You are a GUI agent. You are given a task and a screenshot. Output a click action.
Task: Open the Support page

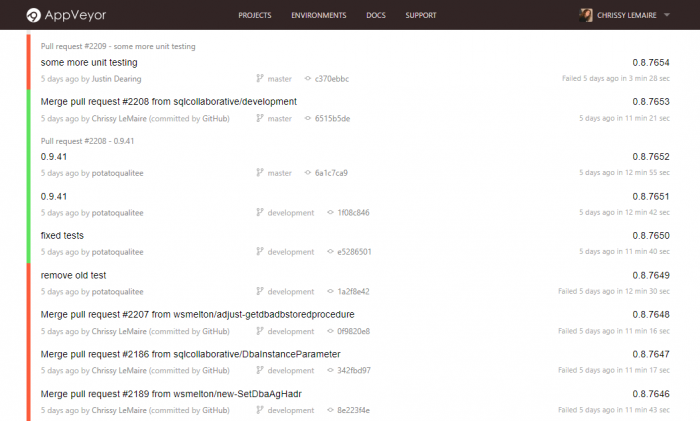[420, 16]
